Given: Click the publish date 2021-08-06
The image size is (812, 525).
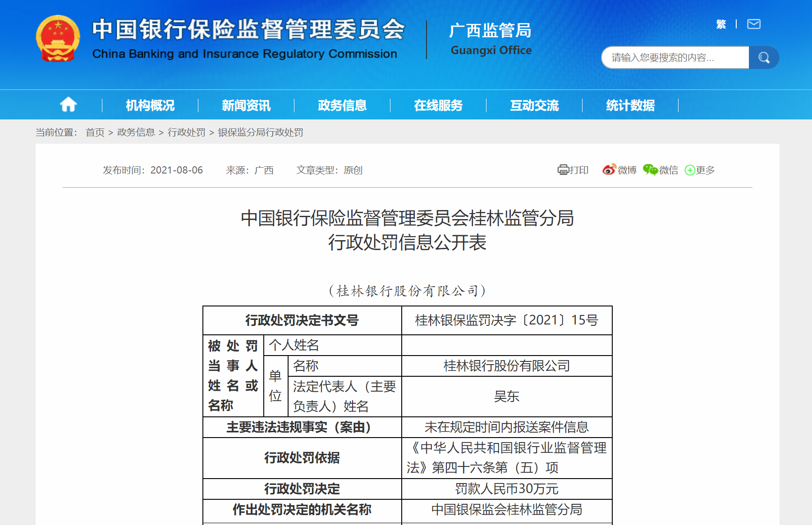Looking at the screenshot, I should coord(177,170).
